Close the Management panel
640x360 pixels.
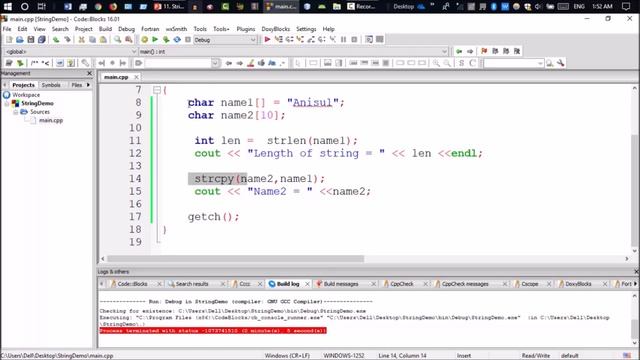[89, 73]
